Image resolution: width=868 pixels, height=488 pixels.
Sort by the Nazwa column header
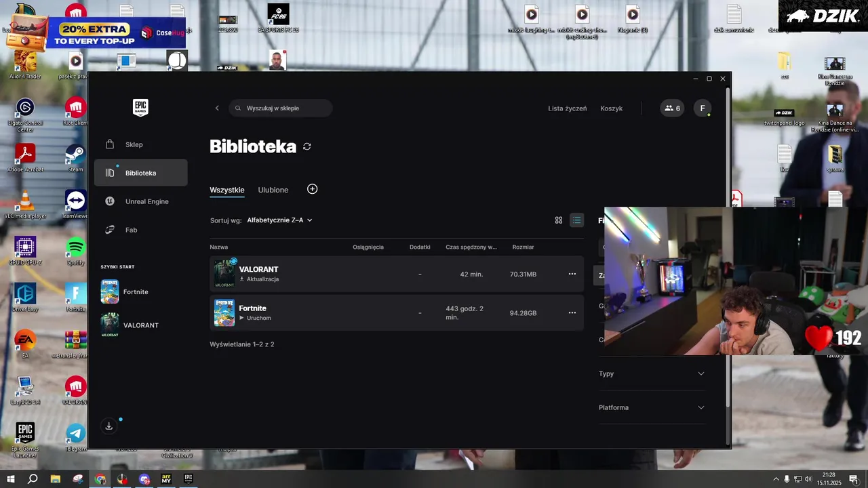(x=219, y=247)
